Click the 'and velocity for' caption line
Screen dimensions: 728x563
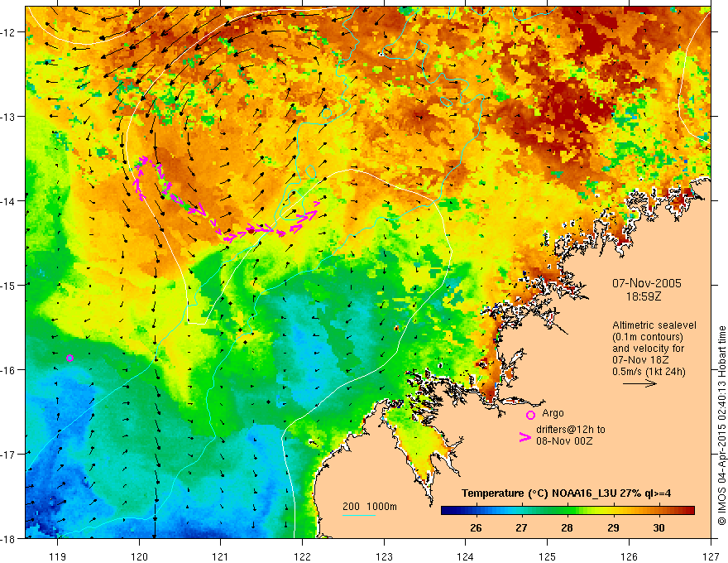(x=648, y=349)
